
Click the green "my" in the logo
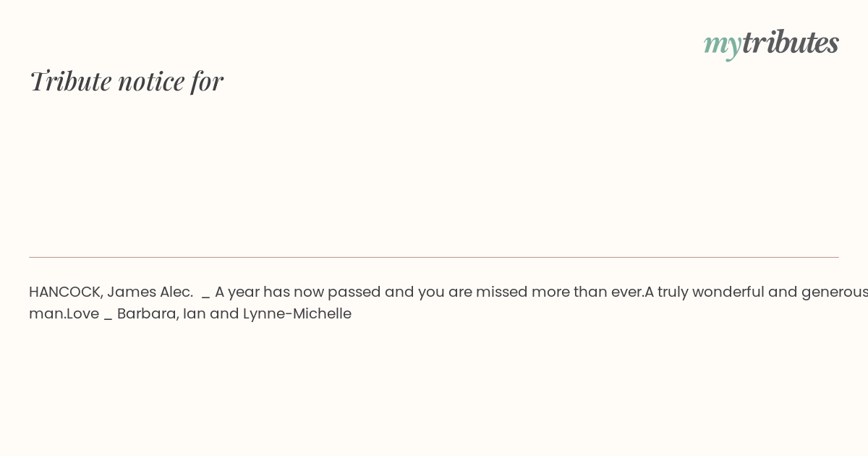(x=722, y=46)
